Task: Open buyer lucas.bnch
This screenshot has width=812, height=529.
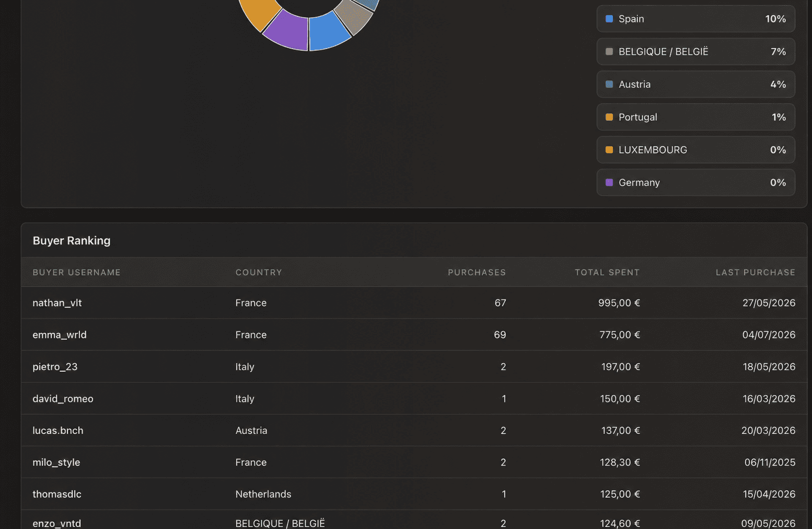Action: pos(58,430)
